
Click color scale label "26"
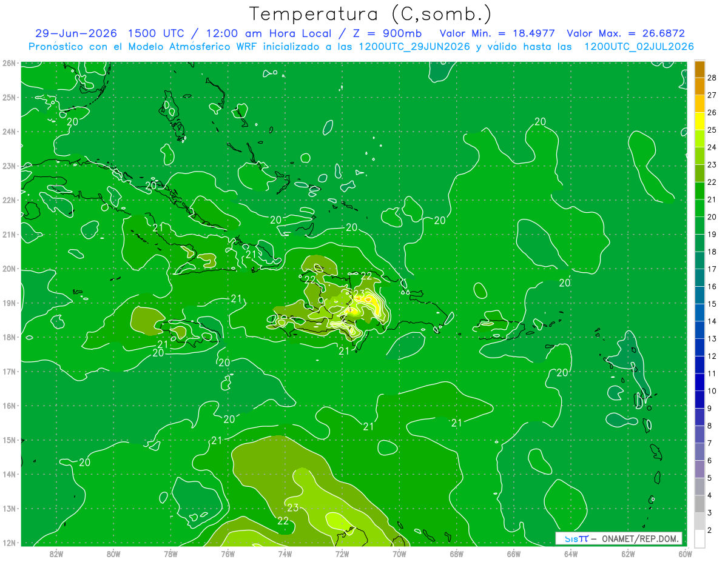point(712,112)
